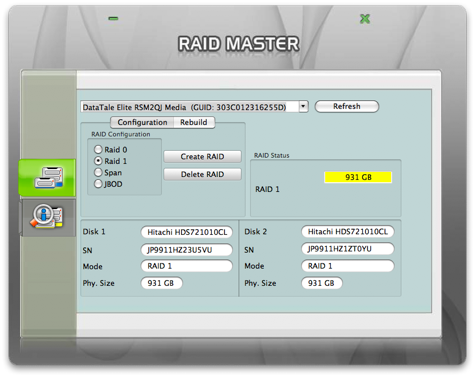Select the Raid 0 radio button
Viewport: 475px width, 377px height.
98,149
